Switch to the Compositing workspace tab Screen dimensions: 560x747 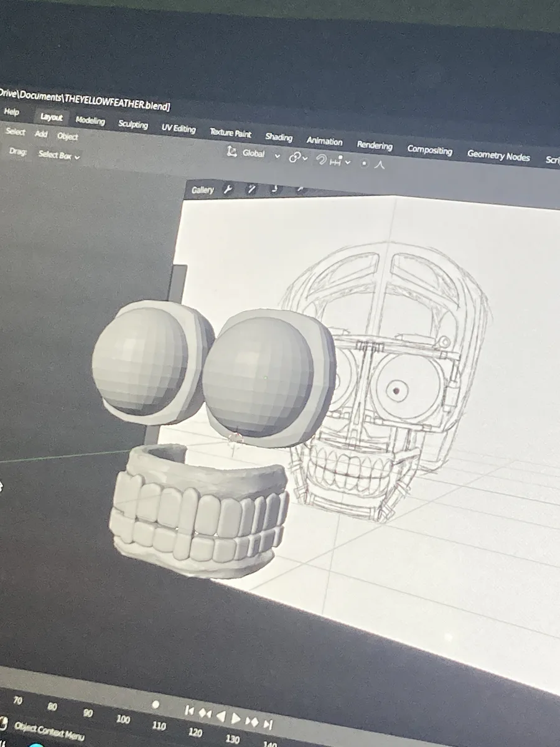[429, 150]
